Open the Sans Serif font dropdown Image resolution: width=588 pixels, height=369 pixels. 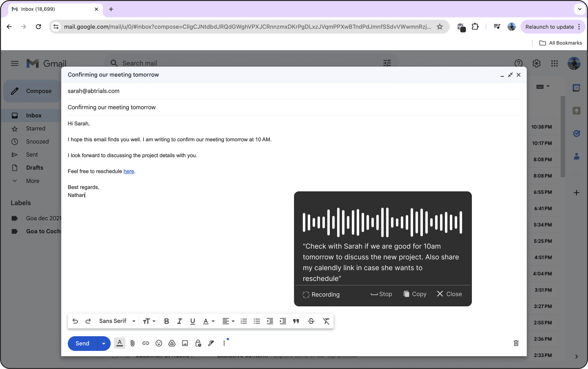point(117,321)
